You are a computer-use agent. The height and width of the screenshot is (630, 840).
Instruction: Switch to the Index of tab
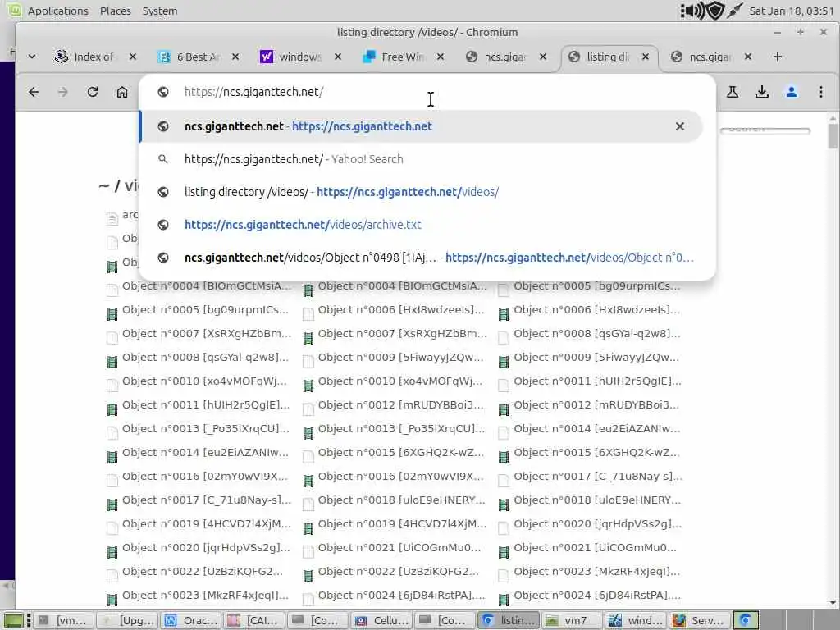(x=94, y=57)
